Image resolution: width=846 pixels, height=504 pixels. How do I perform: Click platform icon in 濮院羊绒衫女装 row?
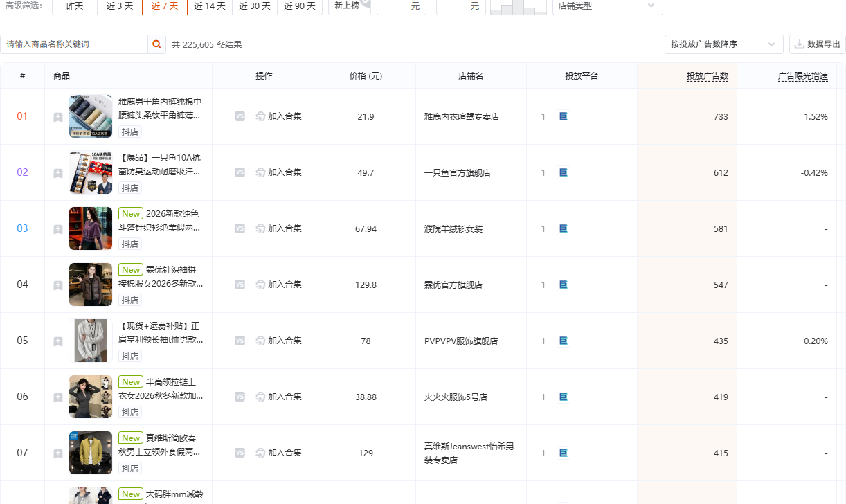564,228
